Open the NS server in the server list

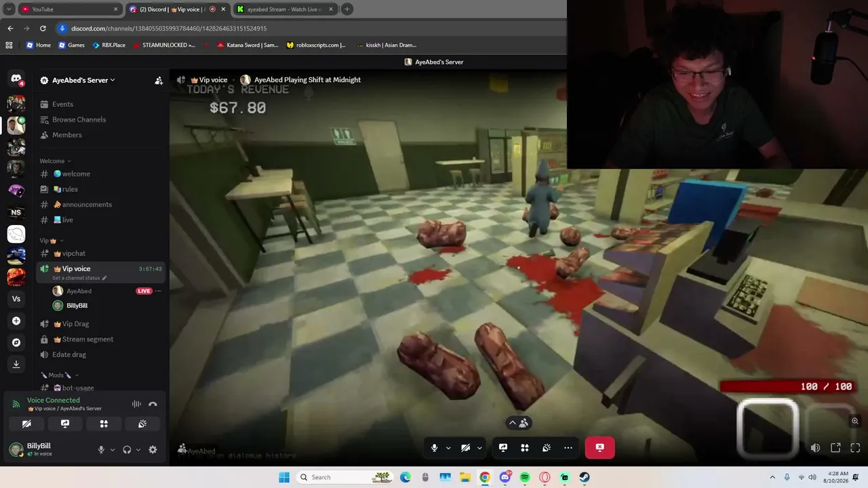click(16, 212)
